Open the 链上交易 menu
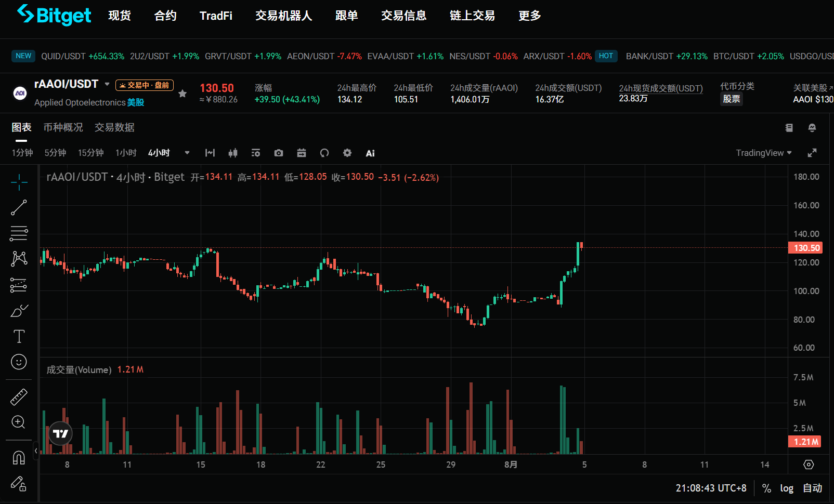Screen dimensions: 834x504 point(473,16)
